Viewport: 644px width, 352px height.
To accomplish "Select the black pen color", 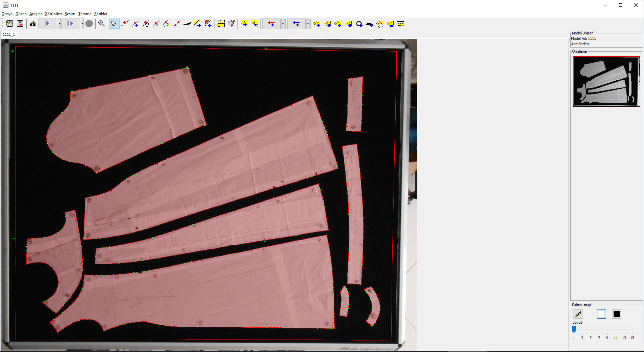I will point(616,314).
